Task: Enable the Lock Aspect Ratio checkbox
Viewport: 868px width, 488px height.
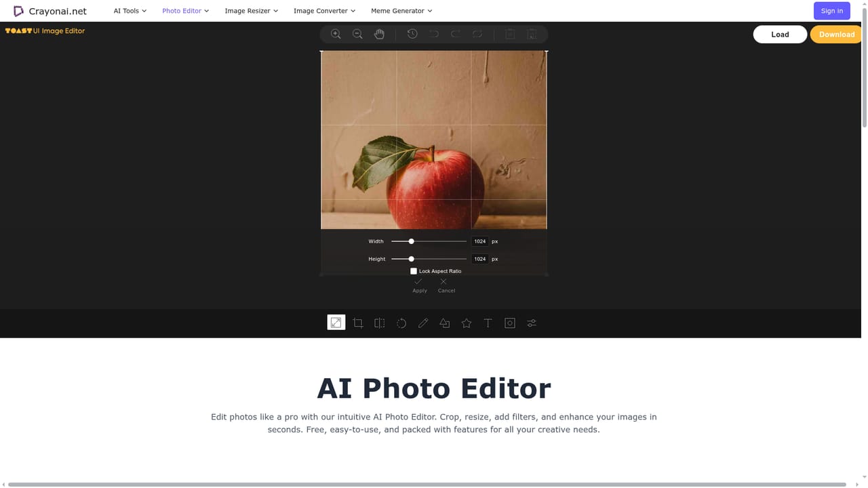Action: [414, 271]
